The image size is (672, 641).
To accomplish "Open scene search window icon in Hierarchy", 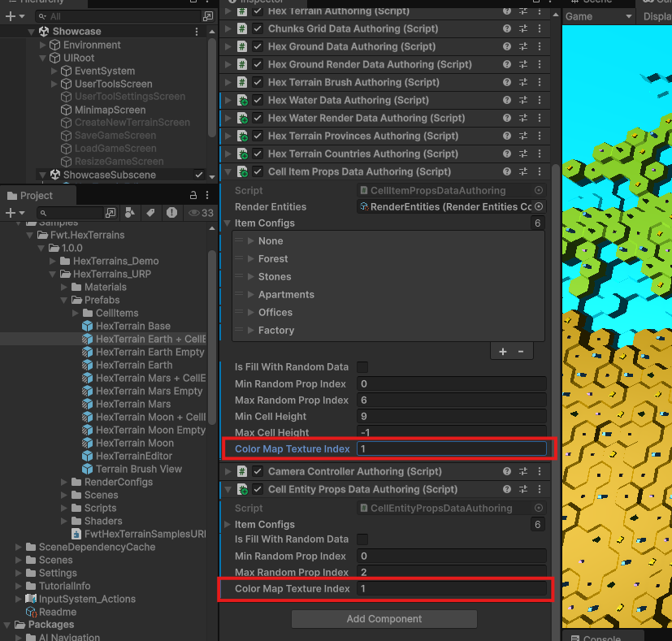I will [x=208, y=16].
